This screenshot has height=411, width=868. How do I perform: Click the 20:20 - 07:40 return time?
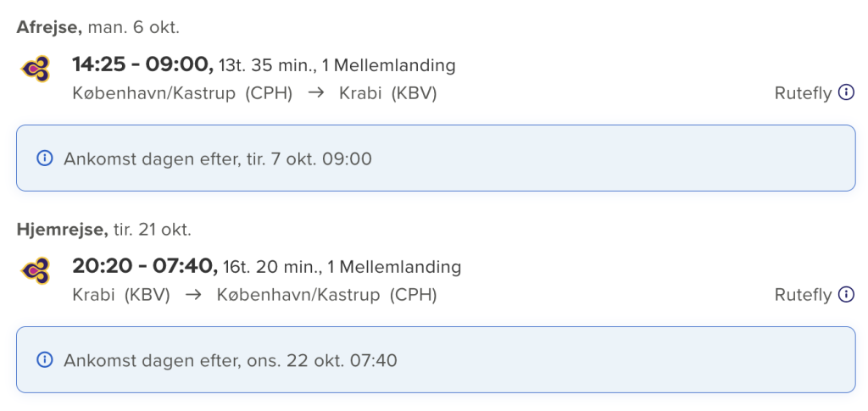145,266
